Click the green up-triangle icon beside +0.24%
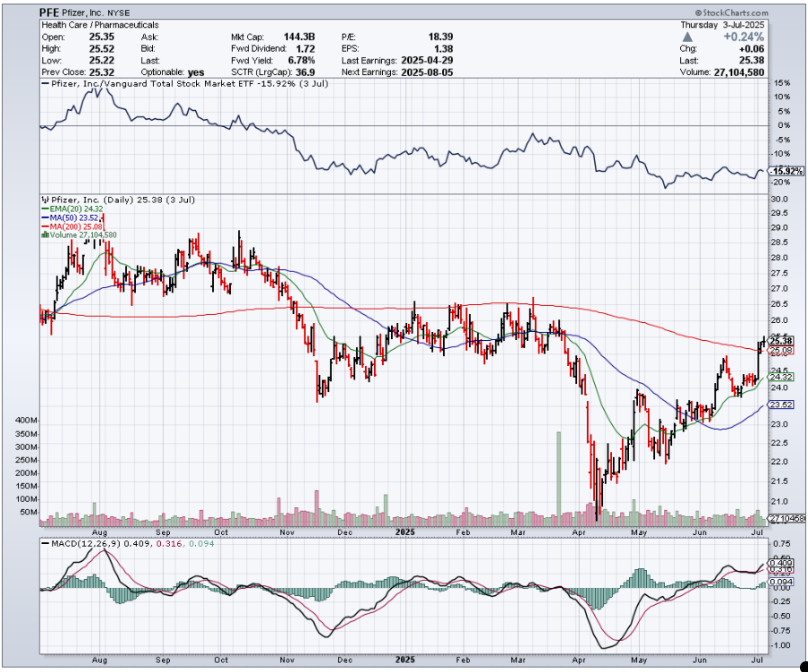Screen dimensions: 808x672 click(x=687, y=37)
